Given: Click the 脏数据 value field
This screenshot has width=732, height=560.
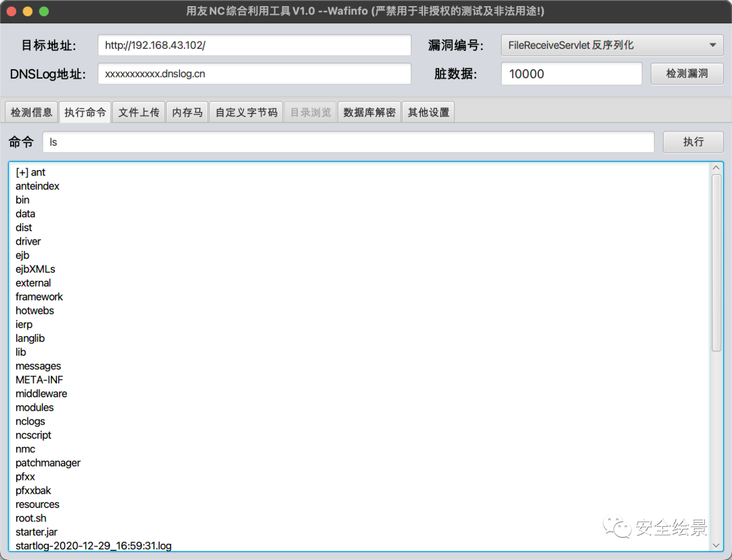Looking at the screenshot, I should tap(571, 74).
